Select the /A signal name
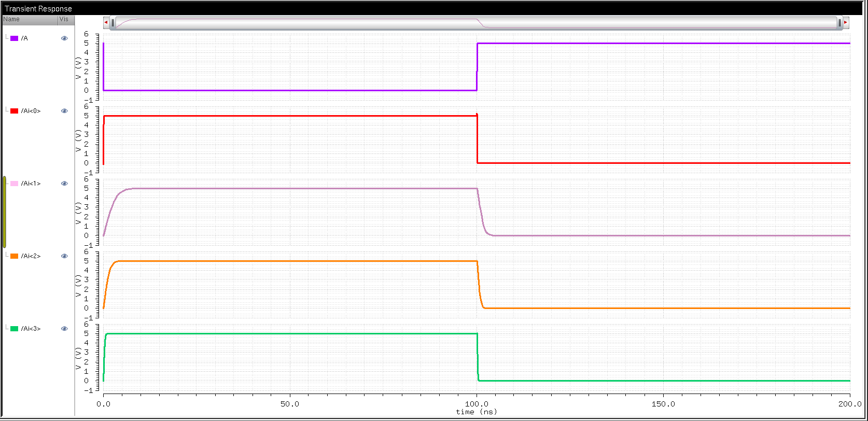This screenshot has height=421, width=868. coord(24,38)
